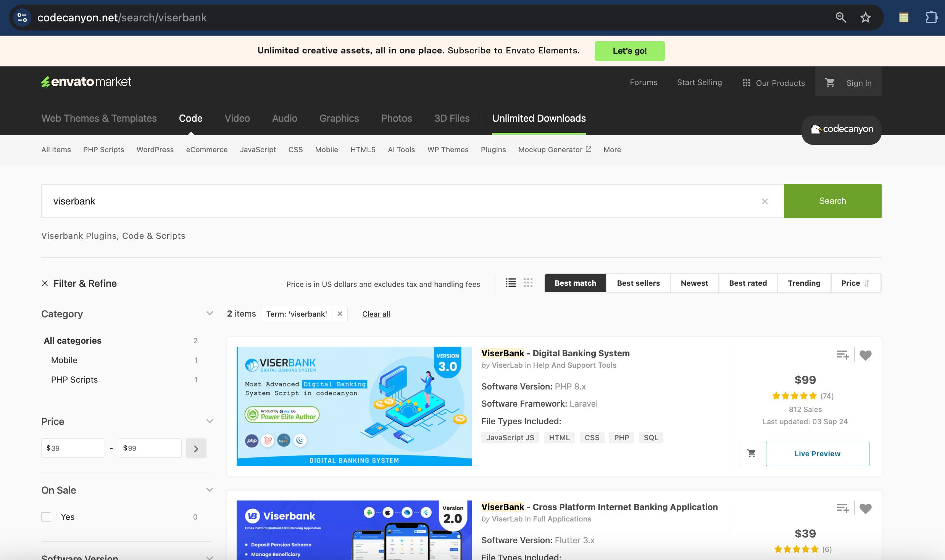945x560 pixels.
Task: Switch to list view layout display
Action: point(510,283)
